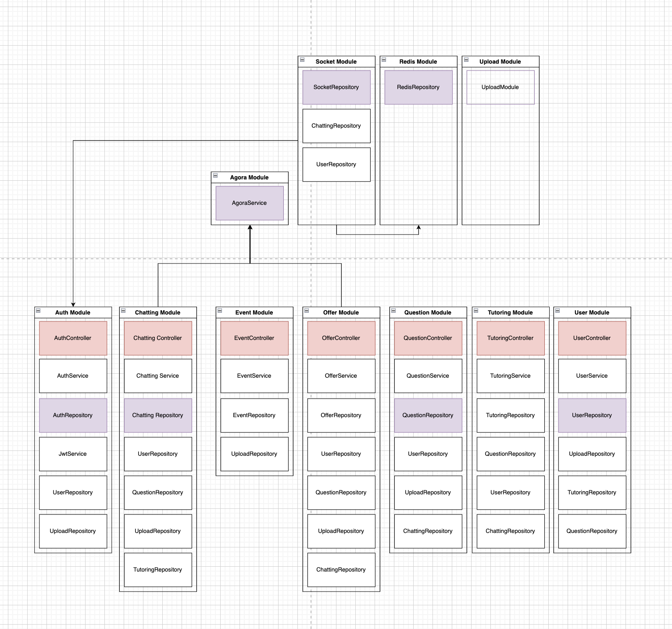Collapse the Upload Module container
672x629 pixels.
(466, 60)
